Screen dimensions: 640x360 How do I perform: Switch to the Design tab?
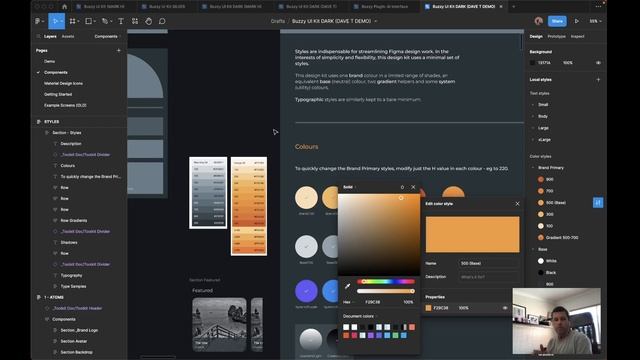[536, 36]
